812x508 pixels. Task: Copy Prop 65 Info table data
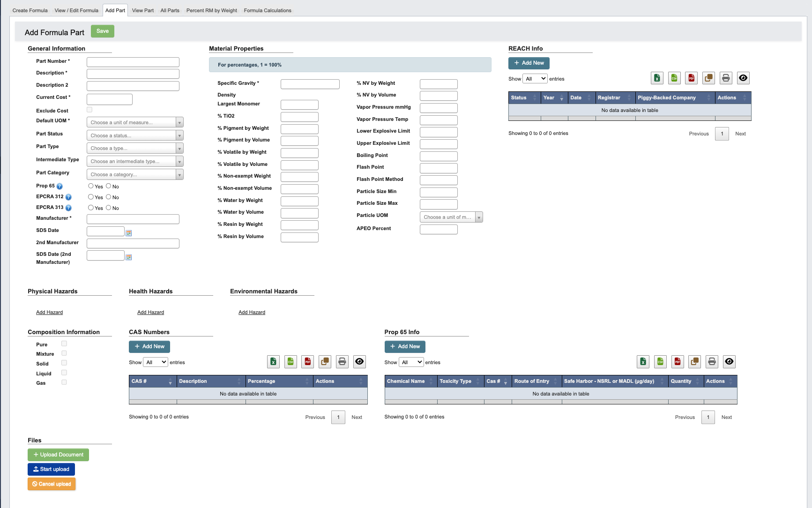(694, 362)
